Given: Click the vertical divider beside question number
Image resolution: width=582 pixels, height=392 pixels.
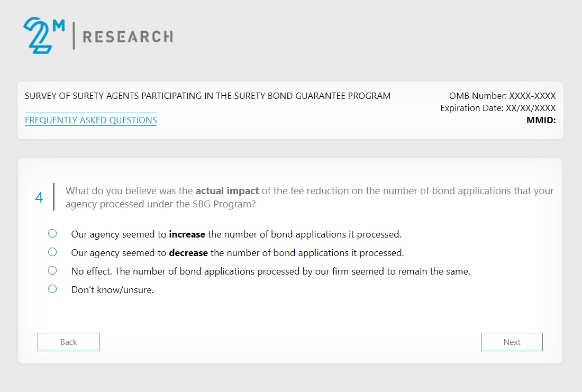Looking at the screenshot, I should 53,197.
